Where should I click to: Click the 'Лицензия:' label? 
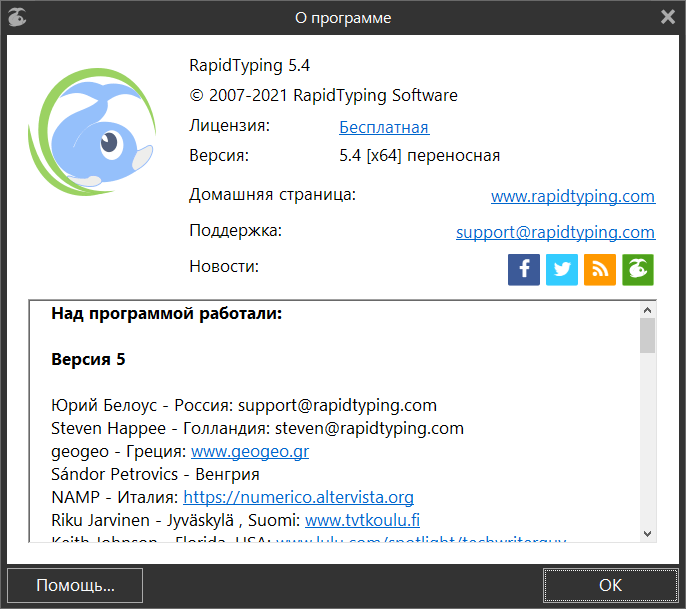(x=230, y=126)
